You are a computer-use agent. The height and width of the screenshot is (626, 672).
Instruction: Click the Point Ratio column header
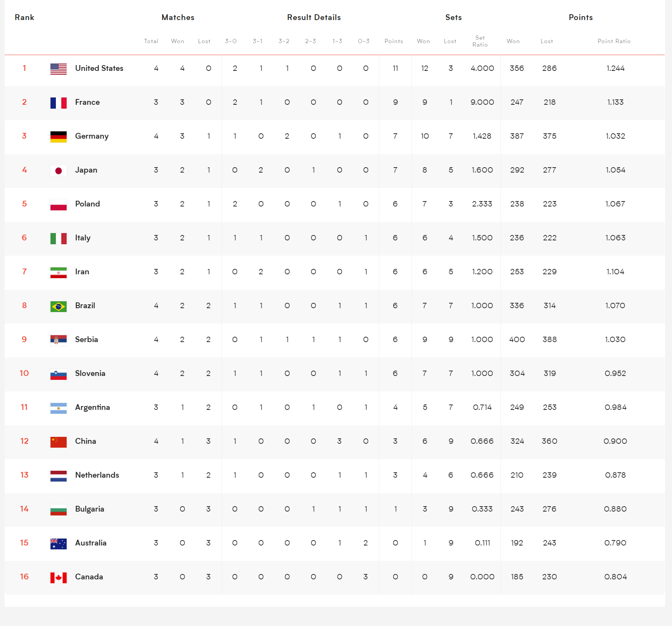coord(614,41)
